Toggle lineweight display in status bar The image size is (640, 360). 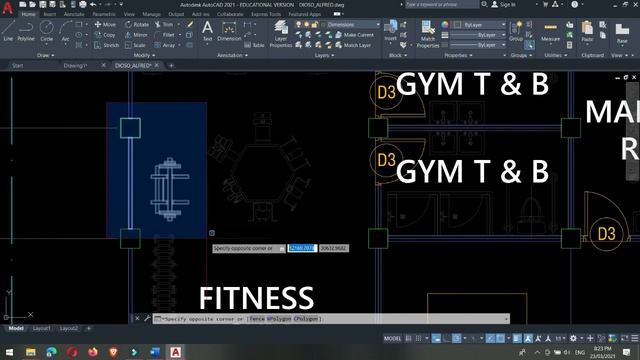click(x=517, y=338)
